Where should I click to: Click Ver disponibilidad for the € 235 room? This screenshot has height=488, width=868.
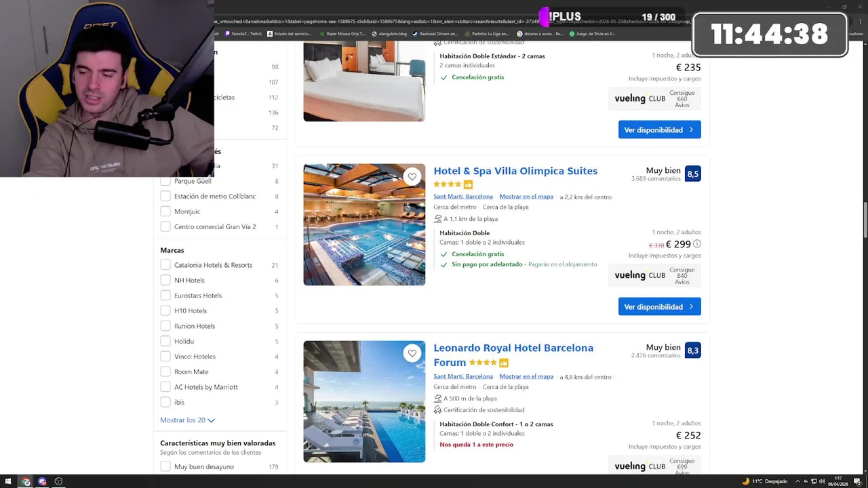tap(660, 129)
